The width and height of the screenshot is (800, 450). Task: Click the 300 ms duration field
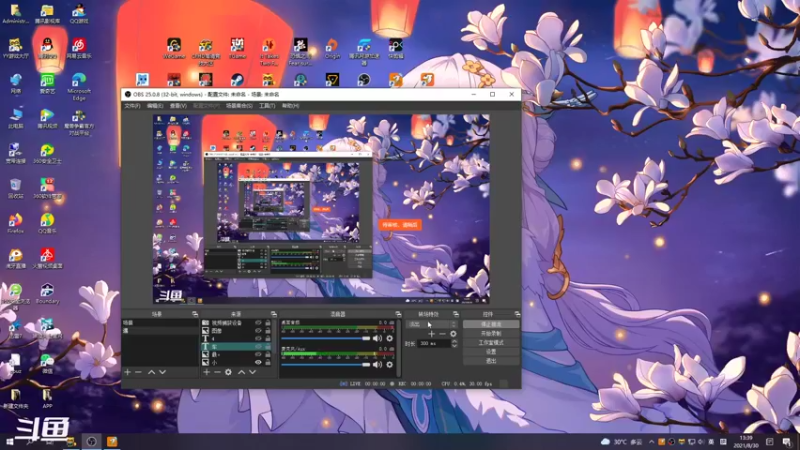click(x=434, y=344)
